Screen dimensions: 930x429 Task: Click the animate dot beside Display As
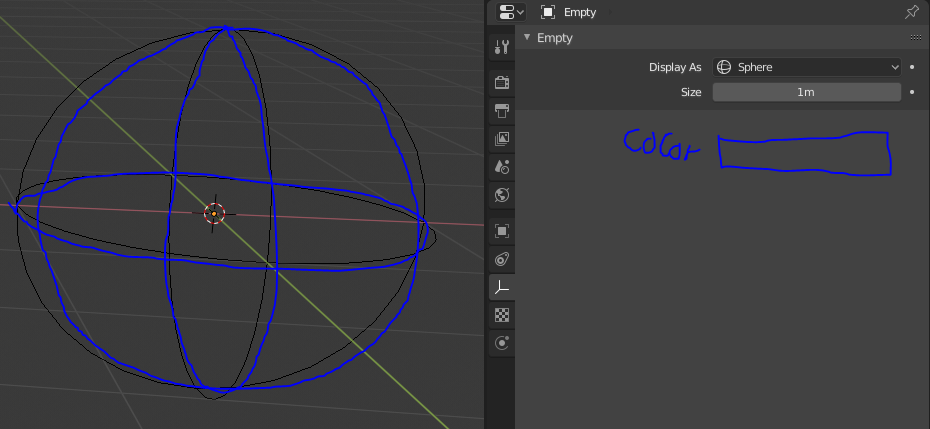tap(912, 67)
